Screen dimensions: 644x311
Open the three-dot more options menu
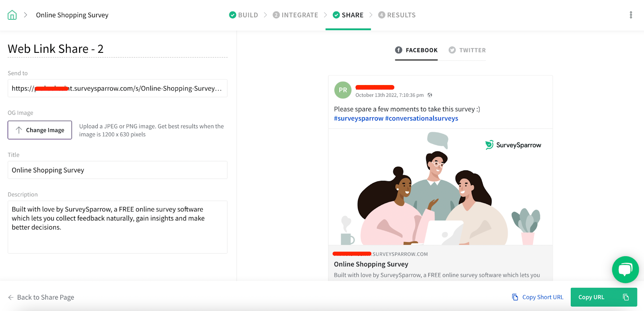(631, 15)
